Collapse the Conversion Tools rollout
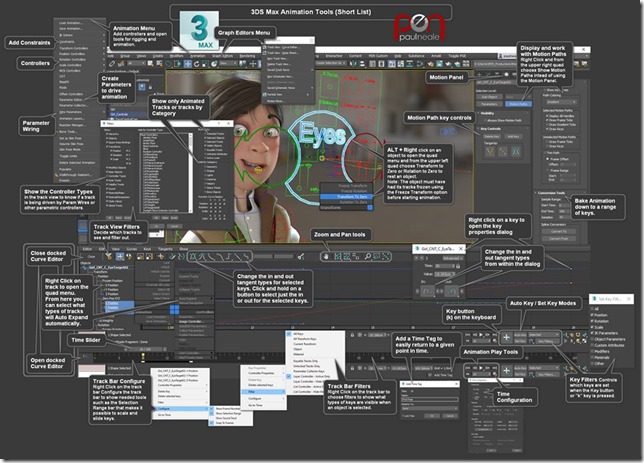The image size is (644, 463). point(552,193)
